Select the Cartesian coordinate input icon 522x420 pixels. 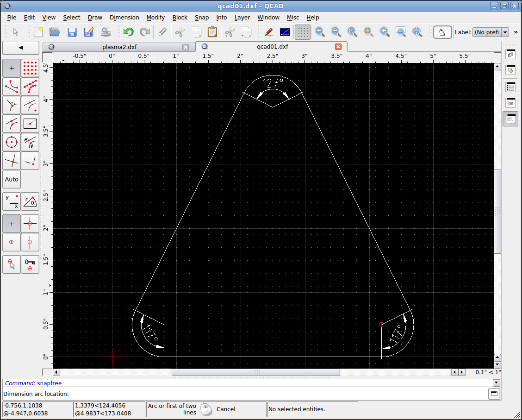click(x=12, y=201)
